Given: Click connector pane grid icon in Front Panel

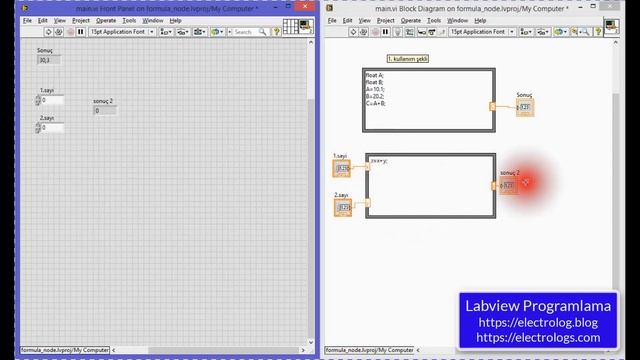Looking at the screenshot, I should tap(290, 27).
